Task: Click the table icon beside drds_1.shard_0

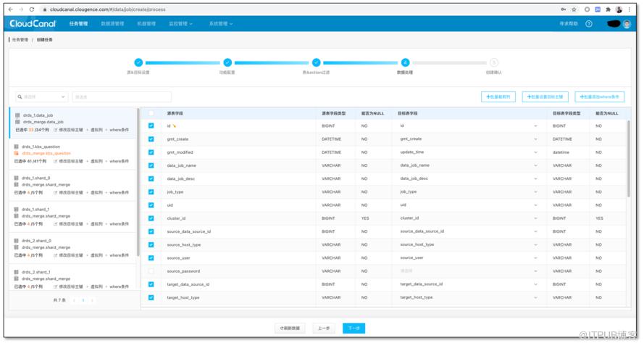Action: [x=17, y=178]
